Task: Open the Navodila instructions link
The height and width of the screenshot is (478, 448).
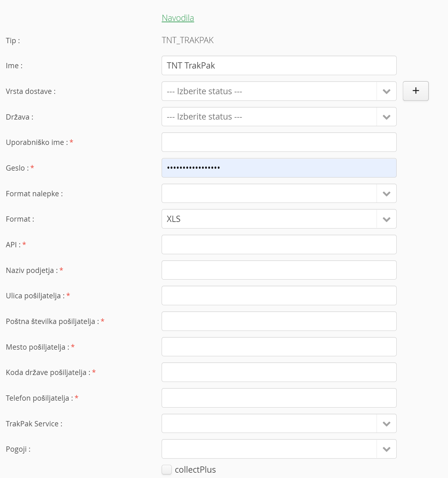Action: pos(178,18)
